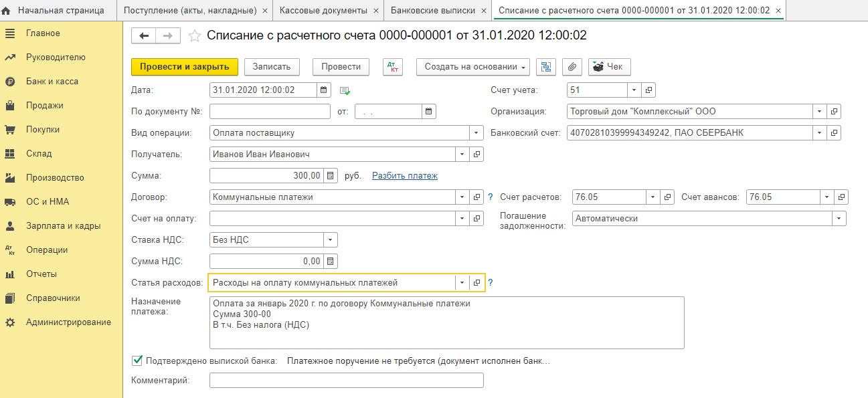Open calculator icon in Сумма field
This screenshot has width=868, height=398.
click(331, 176)
